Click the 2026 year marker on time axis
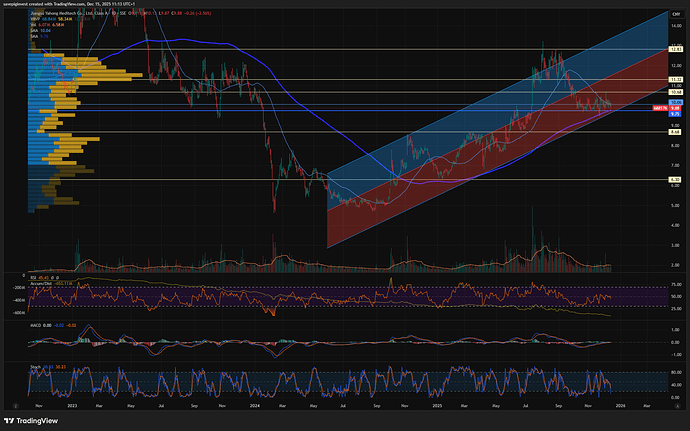 pos(621,404)
